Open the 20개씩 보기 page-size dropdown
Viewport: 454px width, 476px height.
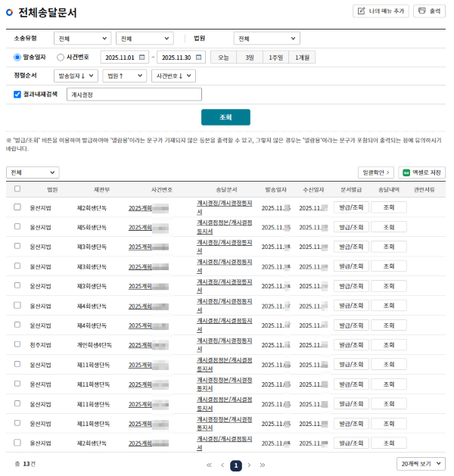click(x=421, y=464)
